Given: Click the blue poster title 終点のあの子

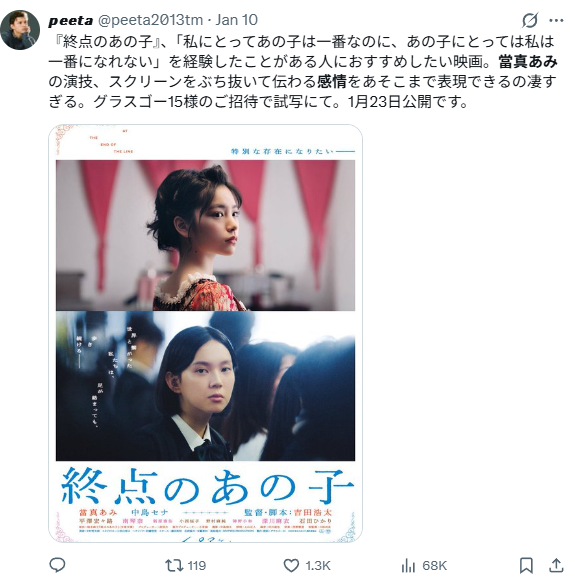Looking at the screenshot, I should pyautogui.click(x=207, y=486).
